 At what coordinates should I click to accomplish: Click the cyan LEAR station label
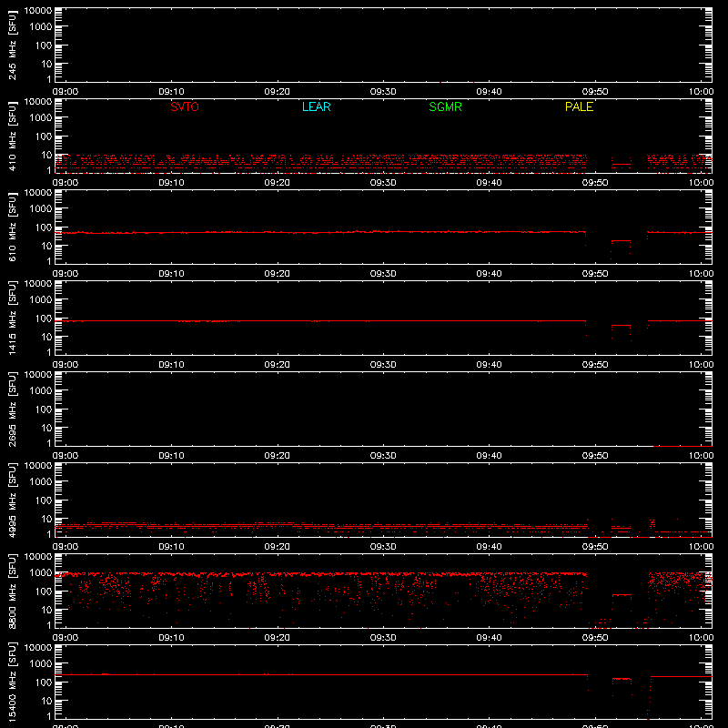tap(316, 106)
